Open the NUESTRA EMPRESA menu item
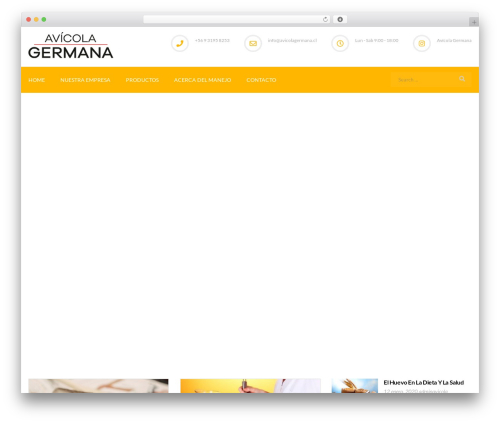Screen dimensions: 500x423 point(85,80)
